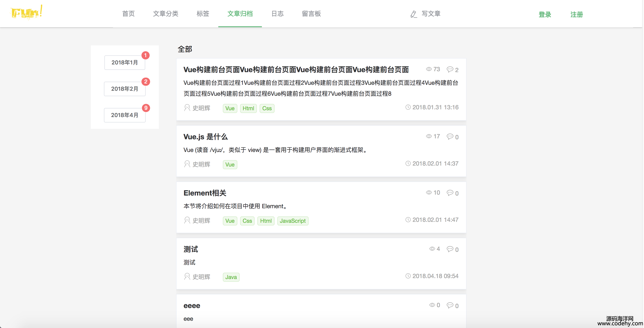The width and height of the screenshot is (644, 328).
Task: Click eye views icon on eeee article
Action: pyautogui.click(x=432, y=305)
